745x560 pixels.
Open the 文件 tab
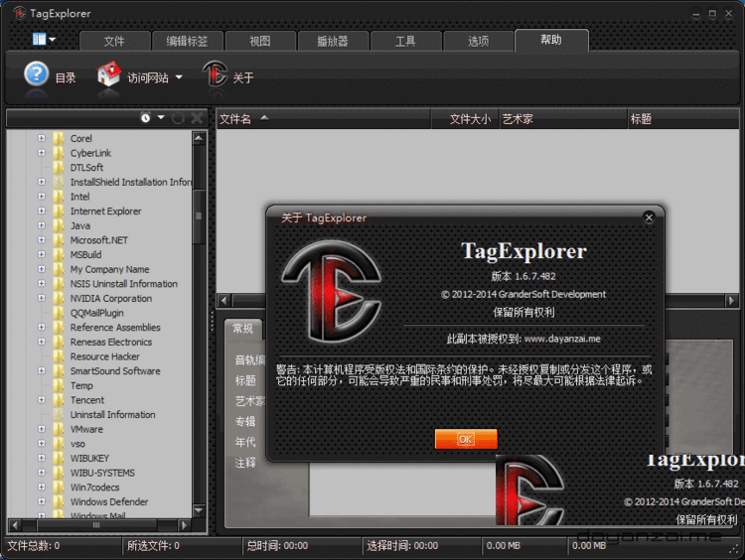coord(114,41)
